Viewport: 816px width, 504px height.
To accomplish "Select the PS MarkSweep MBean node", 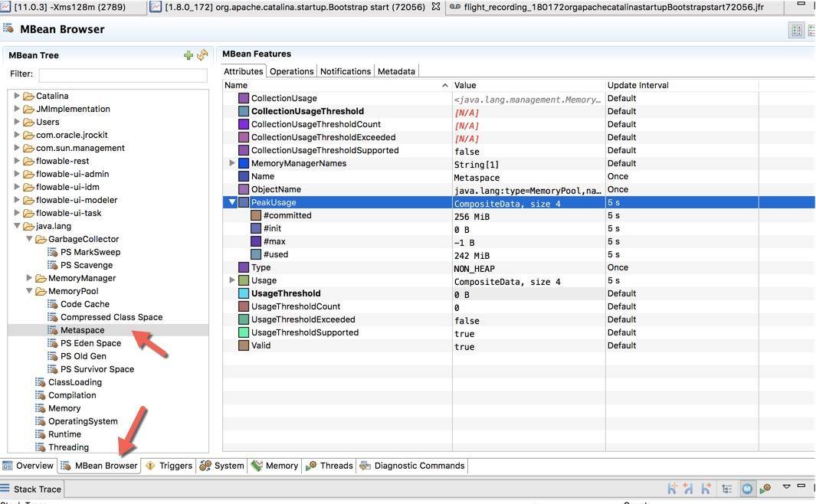I will click(x=90, y=252).
